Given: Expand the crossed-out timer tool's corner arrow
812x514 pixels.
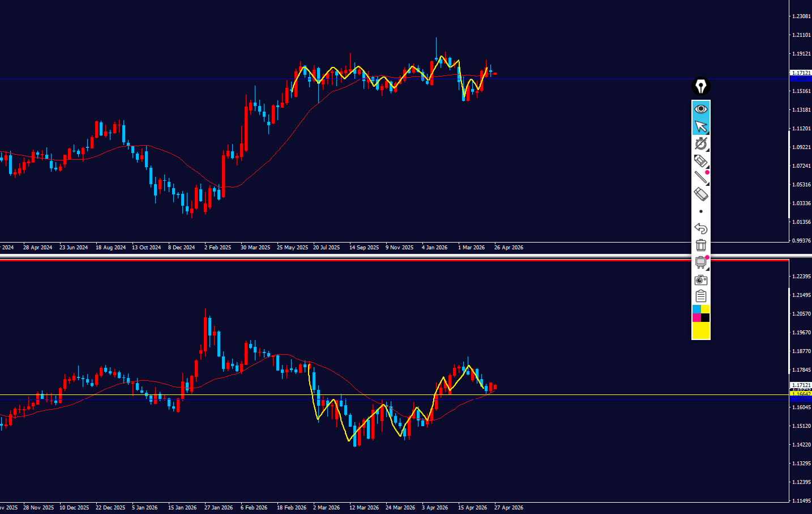Looking at the screenshot, I should pos(707,150).
